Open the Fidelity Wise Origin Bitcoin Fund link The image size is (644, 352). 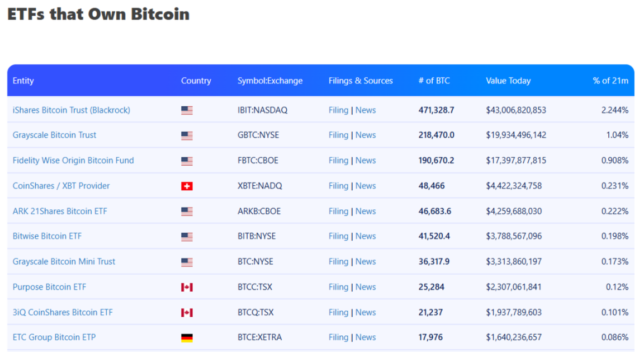73,161
